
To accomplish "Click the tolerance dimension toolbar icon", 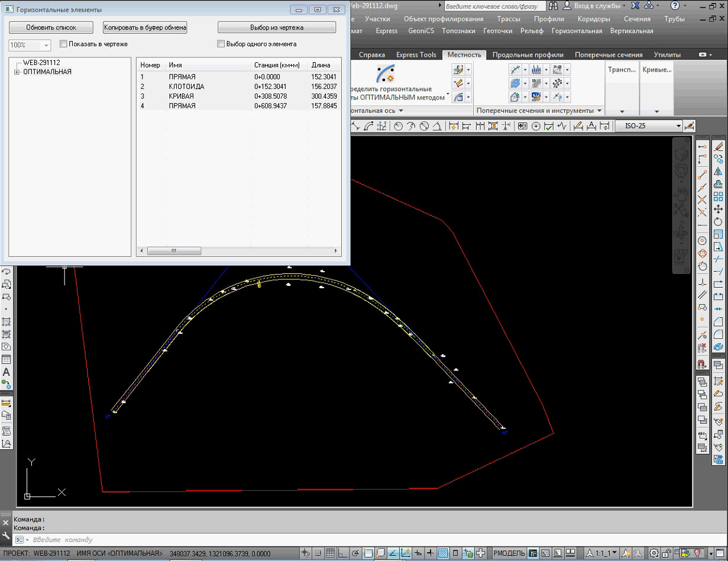I will [x=521, y=126].
